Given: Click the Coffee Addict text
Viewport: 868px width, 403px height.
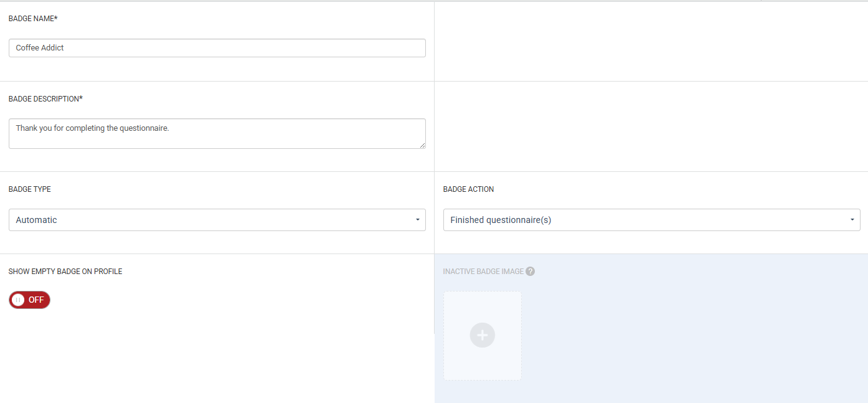Looking at the screenshot, I should [x=40, y=48].
